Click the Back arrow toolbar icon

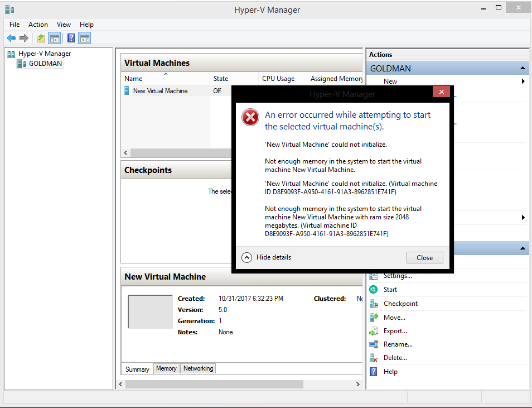[11, 38]
